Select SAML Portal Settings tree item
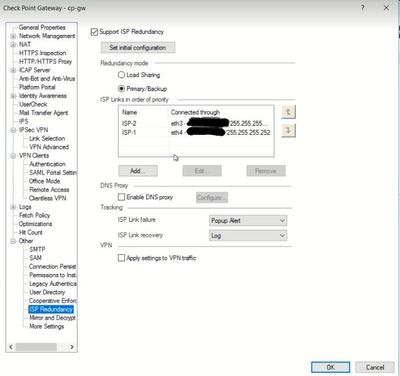The image size is (400, 376). point(53,173)
